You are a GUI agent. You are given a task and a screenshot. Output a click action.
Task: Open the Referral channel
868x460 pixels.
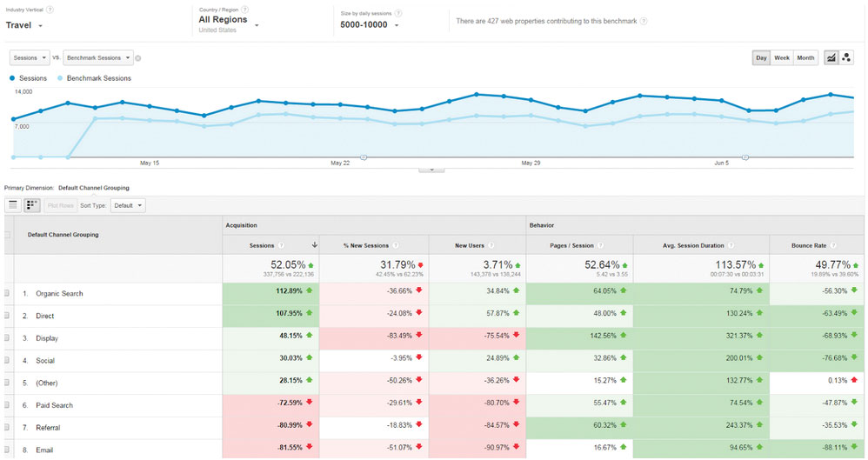click(x=48, y=427)
